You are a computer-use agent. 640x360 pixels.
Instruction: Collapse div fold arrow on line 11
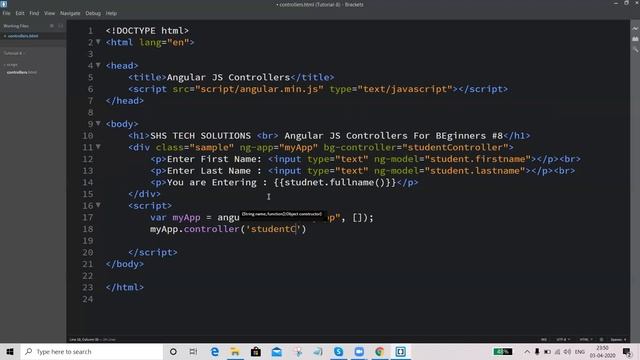[98, 146]
